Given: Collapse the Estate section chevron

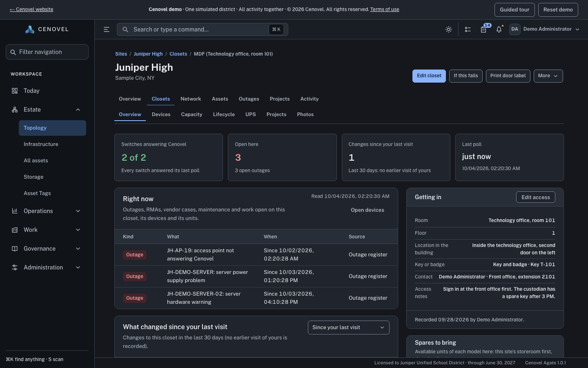Looking at the screenshot, I should 78,110.
